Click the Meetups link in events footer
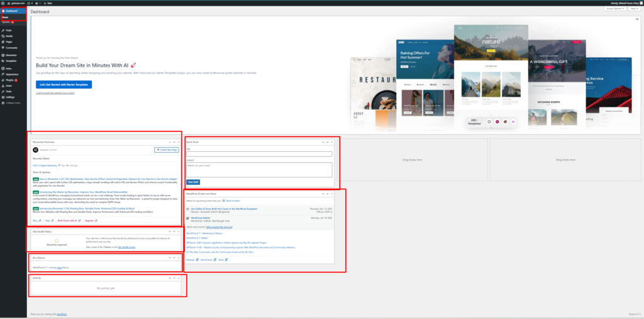 click(x=190, y=260)
